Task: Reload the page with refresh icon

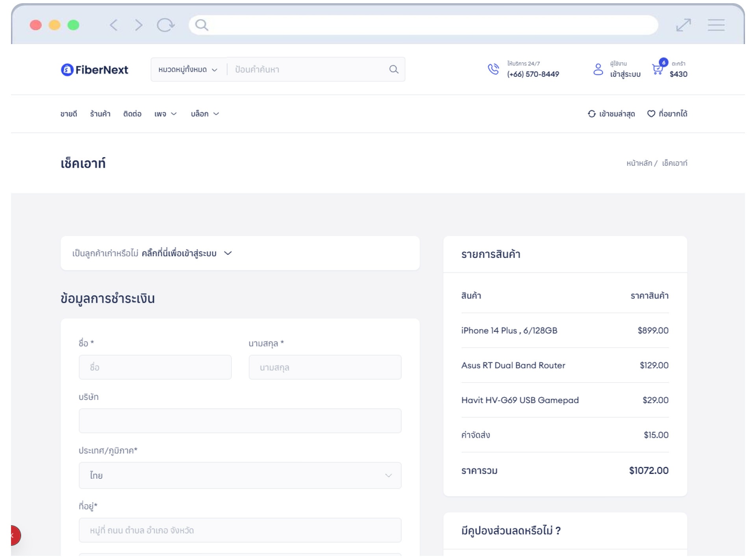Action: (166, 25)
